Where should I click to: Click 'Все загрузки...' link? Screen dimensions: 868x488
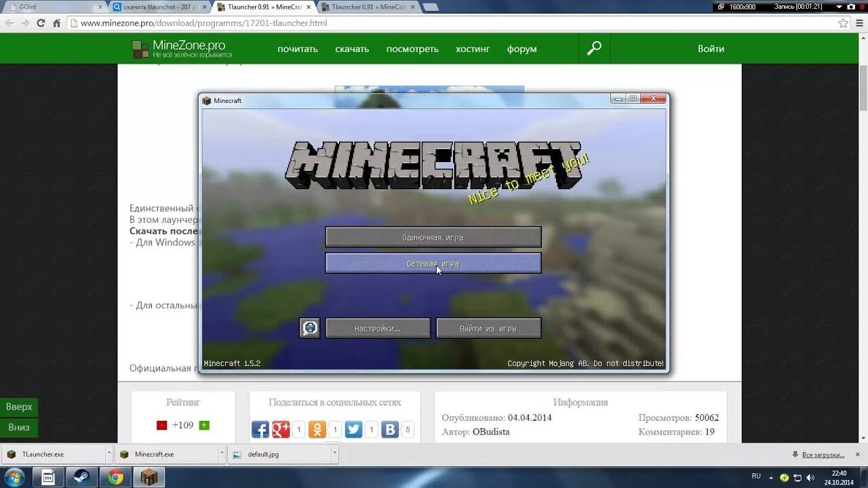tap(823, 454)
